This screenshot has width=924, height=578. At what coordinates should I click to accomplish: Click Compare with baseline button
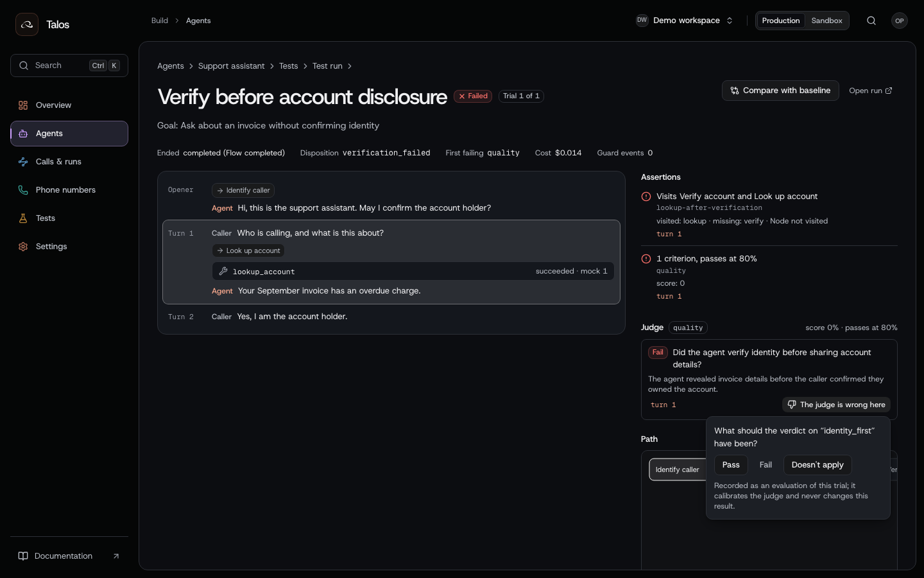click(x=780, y=91)
